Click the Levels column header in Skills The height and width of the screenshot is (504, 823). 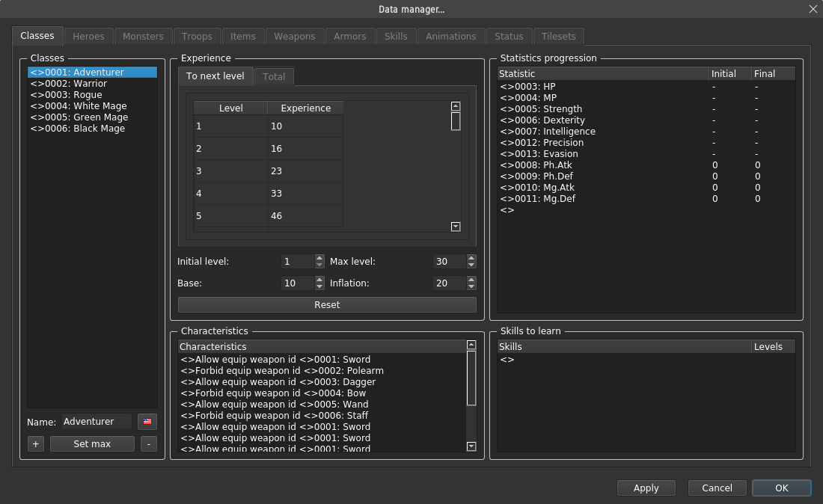click(x=773, y=347)
